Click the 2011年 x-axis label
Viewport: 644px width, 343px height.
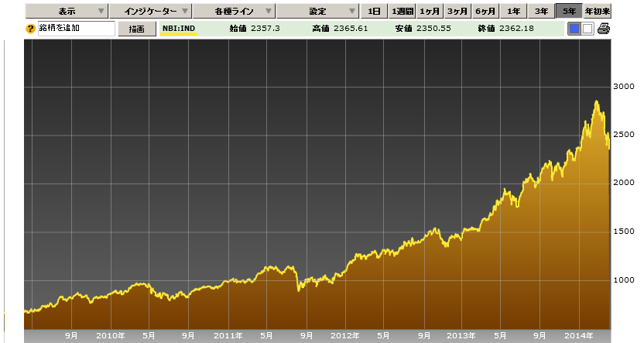228,336
